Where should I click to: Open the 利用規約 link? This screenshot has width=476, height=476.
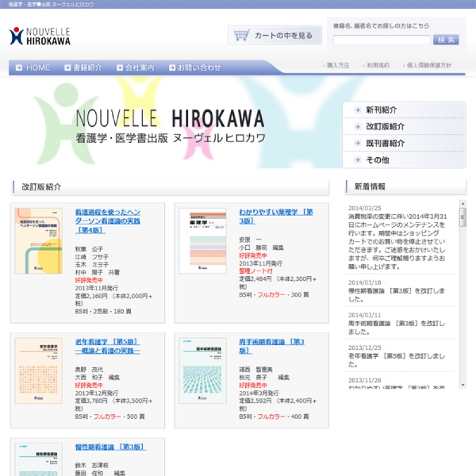pos(377,65)
